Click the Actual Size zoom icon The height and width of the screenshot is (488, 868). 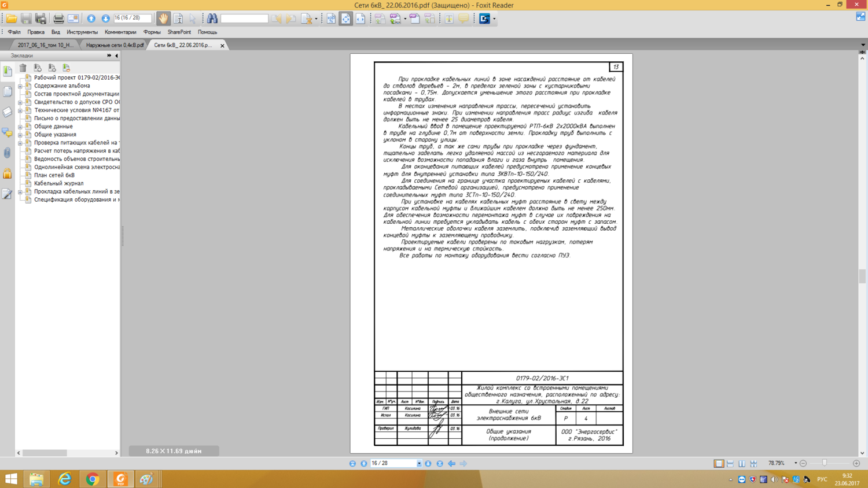[331, 19]
